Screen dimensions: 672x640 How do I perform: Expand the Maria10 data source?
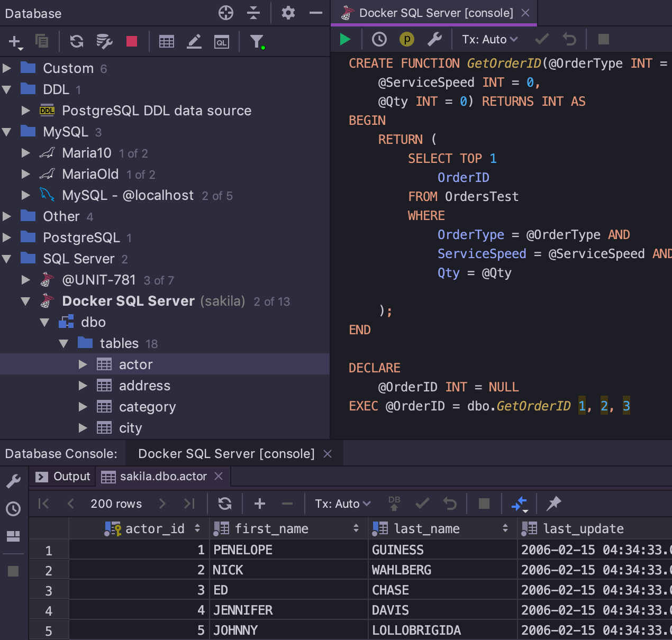[x=25, y=153]
